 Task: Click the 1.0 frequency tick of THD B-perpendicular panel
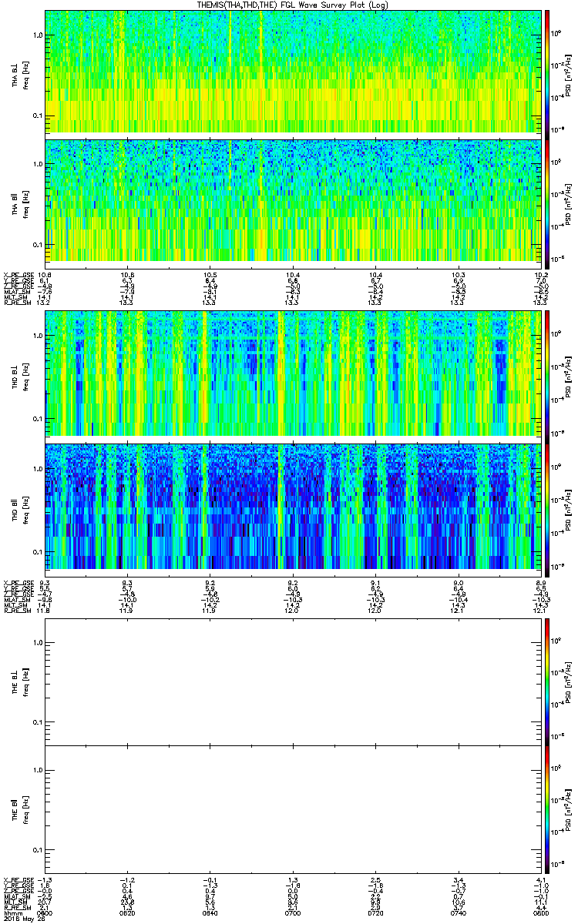tap(38, 337)
